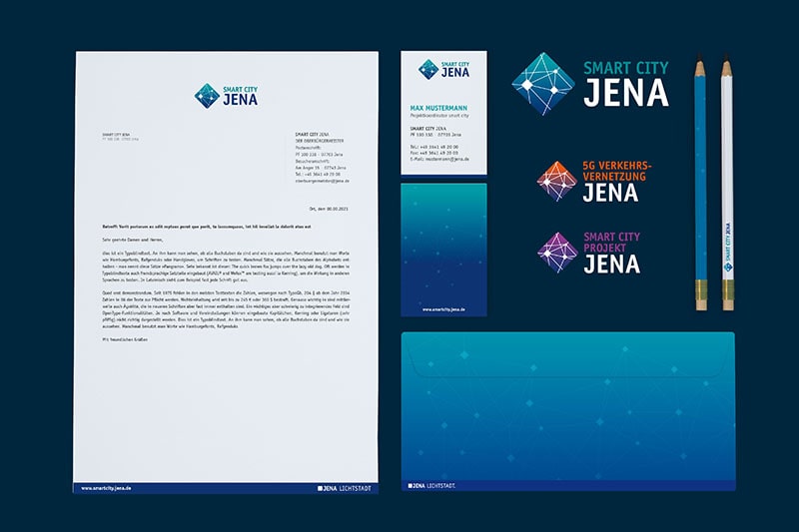Click the first body paragraph of the letter
The image size is (799, 532).
coord(226,266)
